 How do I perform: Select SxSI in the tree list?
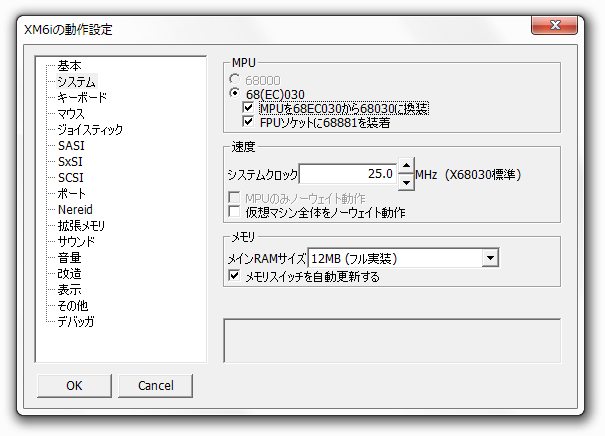(x=70, y=161)
